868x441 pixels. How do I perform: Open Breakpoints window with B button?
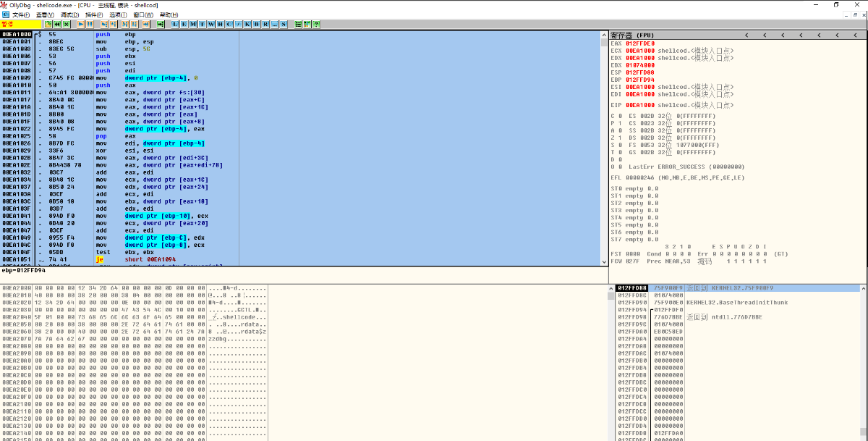[x=256, y=24]
